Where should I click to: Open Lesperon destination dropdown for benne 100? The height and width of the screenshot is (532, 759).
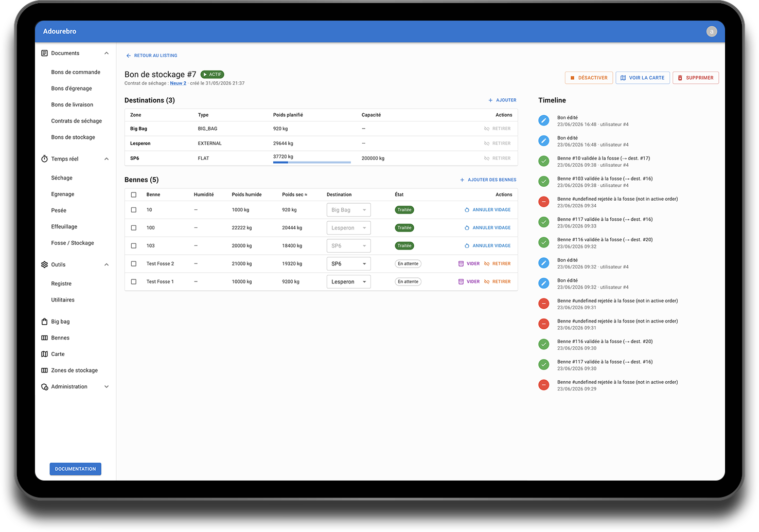pos(349,228)
